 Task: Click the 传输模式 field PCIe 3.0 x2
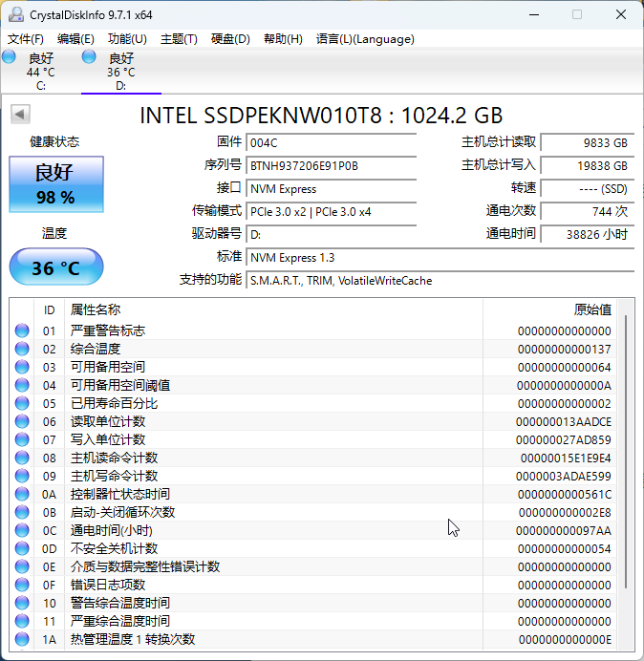tap(331, 212)
